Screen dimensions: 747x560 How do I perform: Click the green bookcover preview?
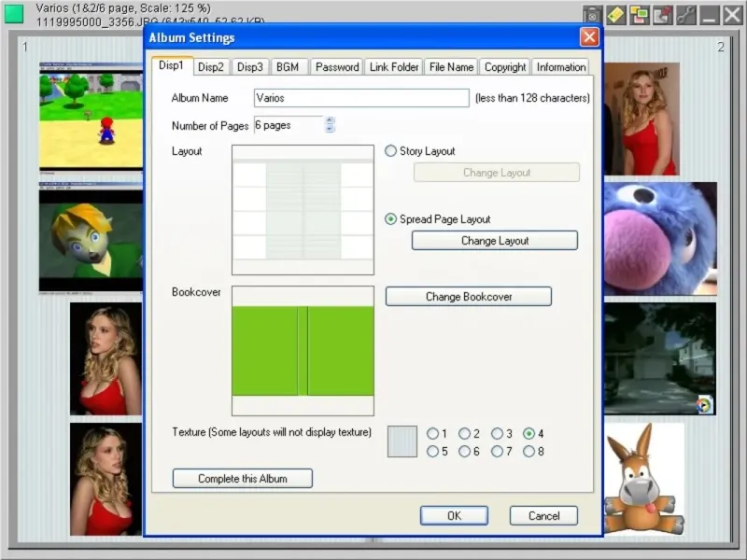click(x=303, y=351)
